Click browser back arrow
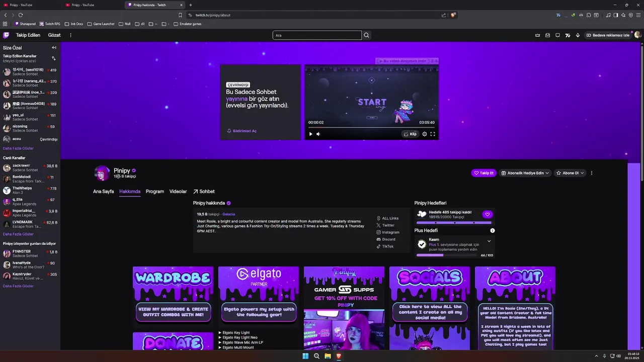644x362 pixels. [6, 15]
